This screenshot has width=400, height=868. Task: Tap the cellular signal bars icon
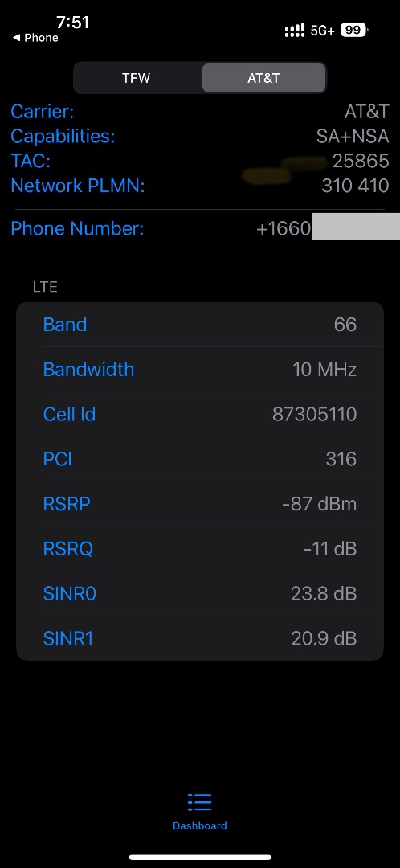(294, 30)
